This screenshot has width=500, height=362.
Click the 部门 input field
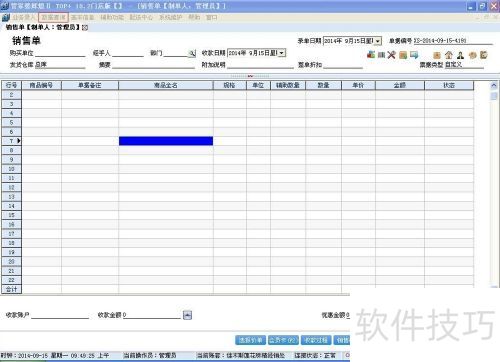(x=176, y=53)
